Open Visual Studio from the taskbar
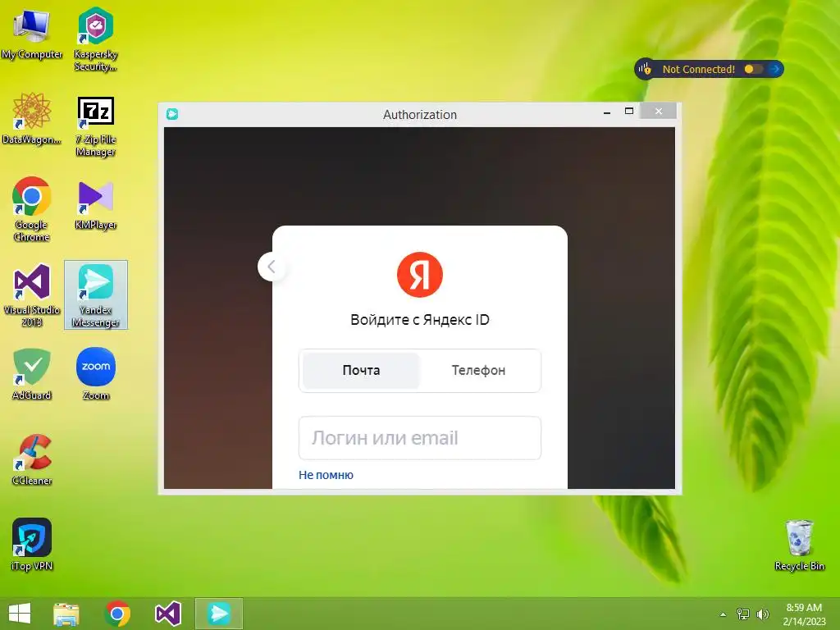The image size is (840, 630). click(167, 614)
